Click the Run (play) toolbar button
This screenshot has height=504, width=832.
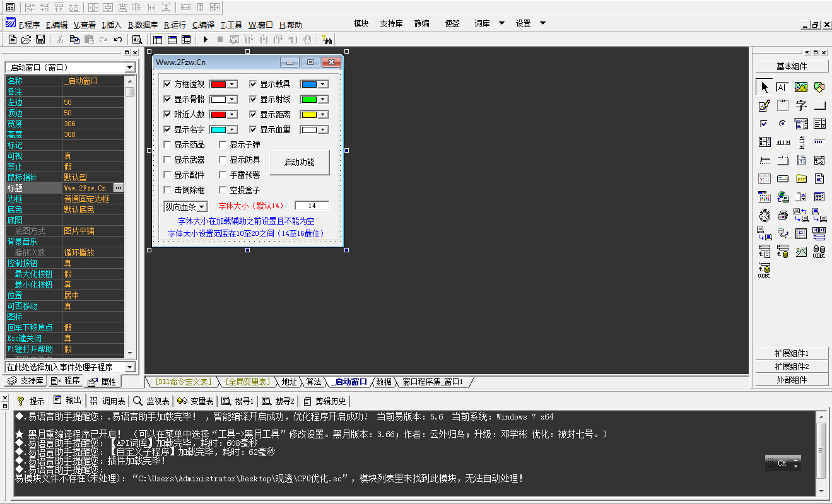205,40
